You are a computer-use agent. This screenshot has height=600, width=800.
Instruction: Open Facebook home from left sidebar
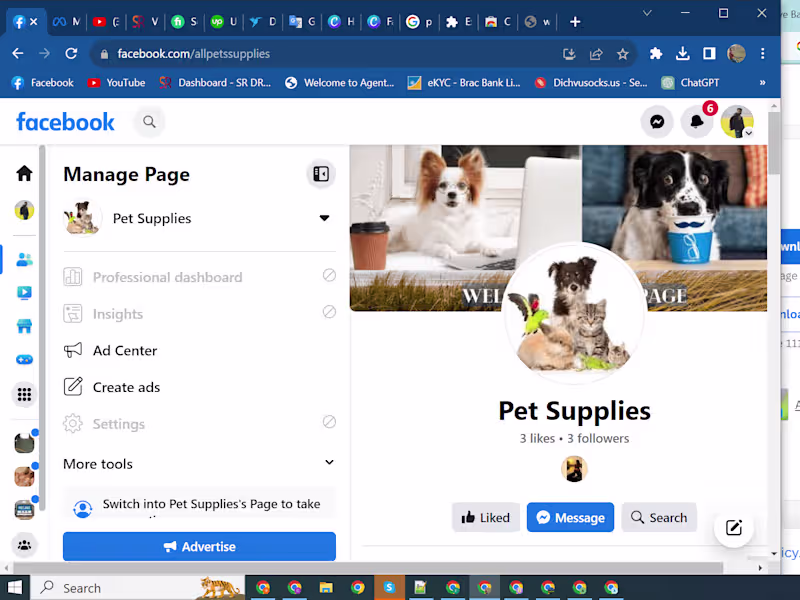tap(24, 173)
